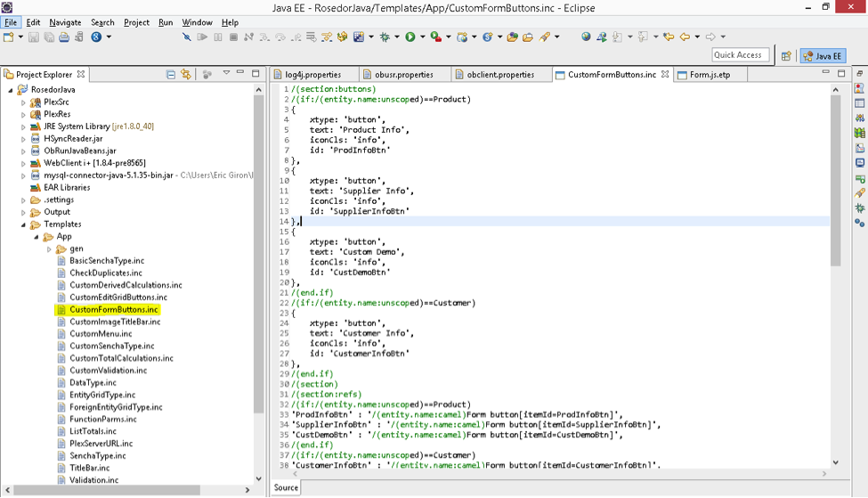Click the Open Web Browser globe icon
The image size is (868, 498).
[586, 37]
